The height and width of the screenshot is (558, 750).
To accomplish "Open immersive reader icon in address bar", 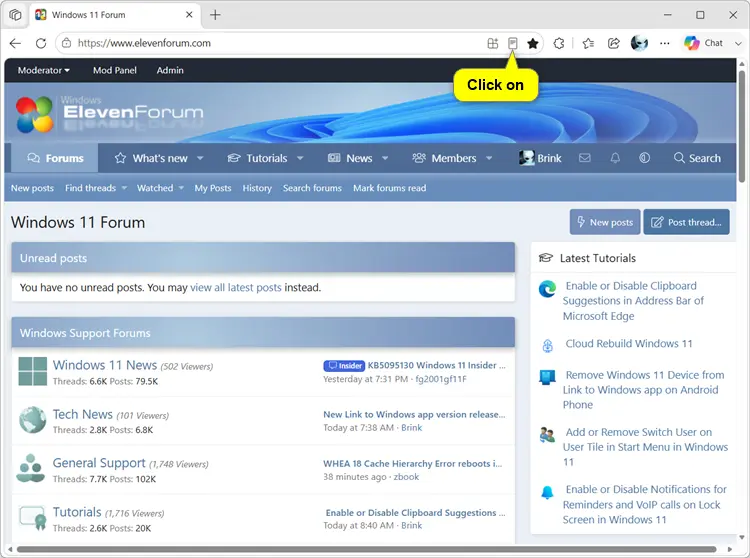I will pos(512,44).
